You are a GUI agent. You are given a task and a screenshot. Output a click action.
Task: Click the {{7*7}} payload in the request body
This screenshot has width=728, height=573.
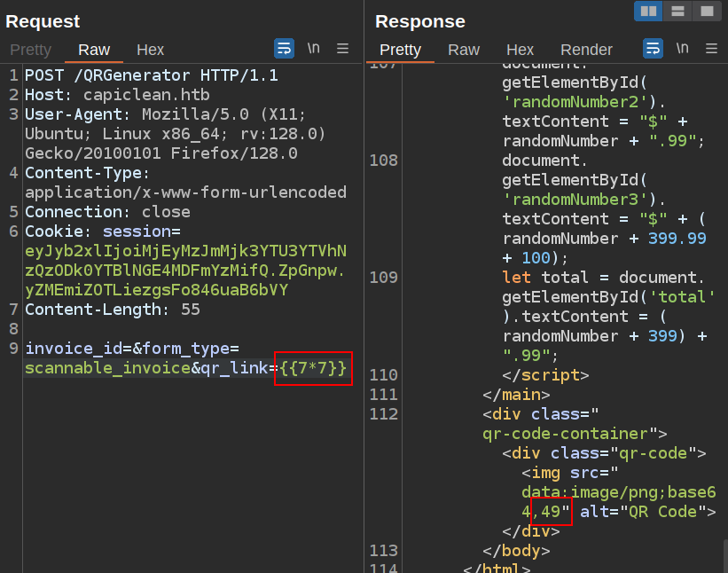pos(315,368)
